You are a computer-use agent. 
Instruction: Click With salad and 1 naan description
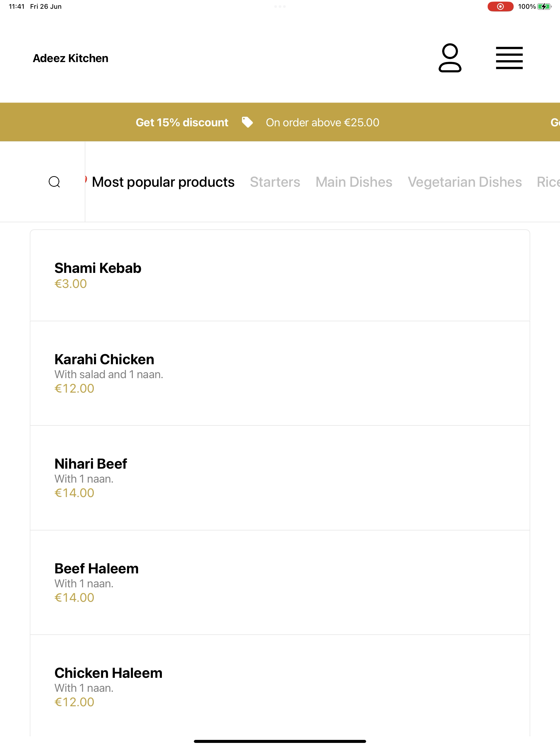click(109, 374)
